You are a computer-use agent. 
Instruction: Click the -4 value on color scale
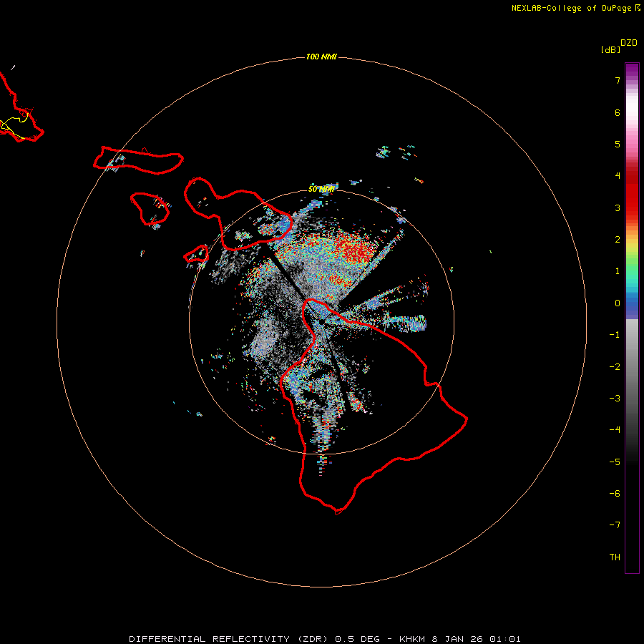615,430
